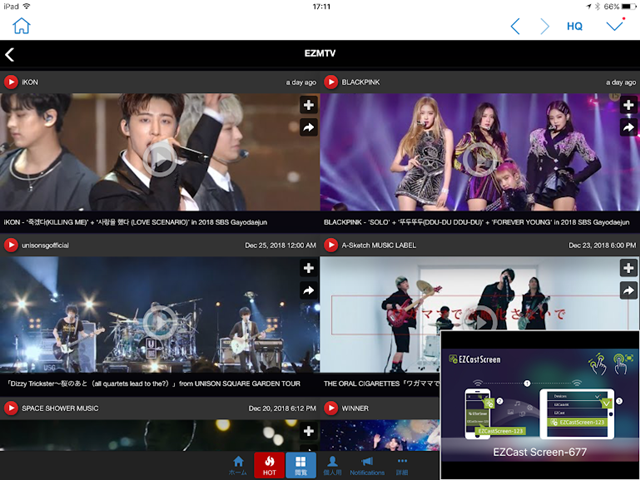The height and width of the screenshot is (480, 640).
Task: Open the Notifications tab
Action: click(x=367, y=465)
